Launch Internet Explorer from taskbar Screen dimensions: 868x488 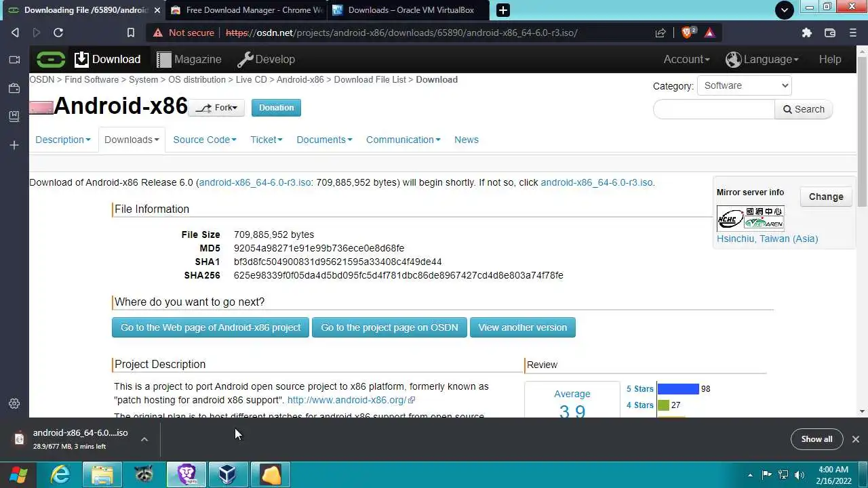[60, 474]
